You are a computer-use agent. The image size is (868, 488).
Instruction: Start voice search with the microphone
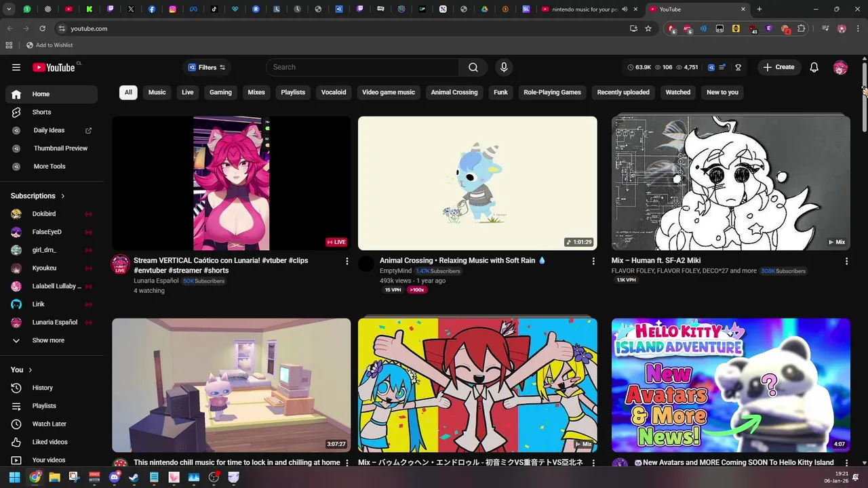[503, 67]
